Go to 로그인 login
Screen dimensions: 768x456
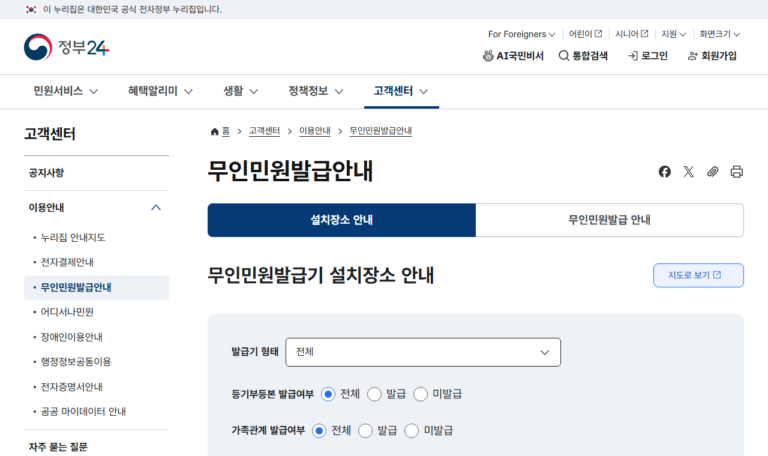(x=648, y=56)
